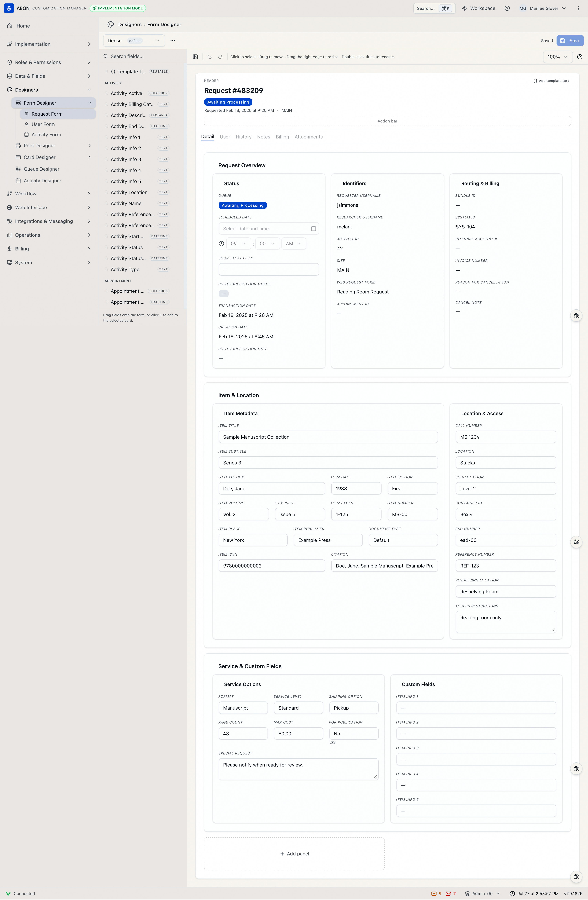The image size is (588, 900).
Task: Click the calendar icon in Scheduled Date
Action: [x=313, y=228]
